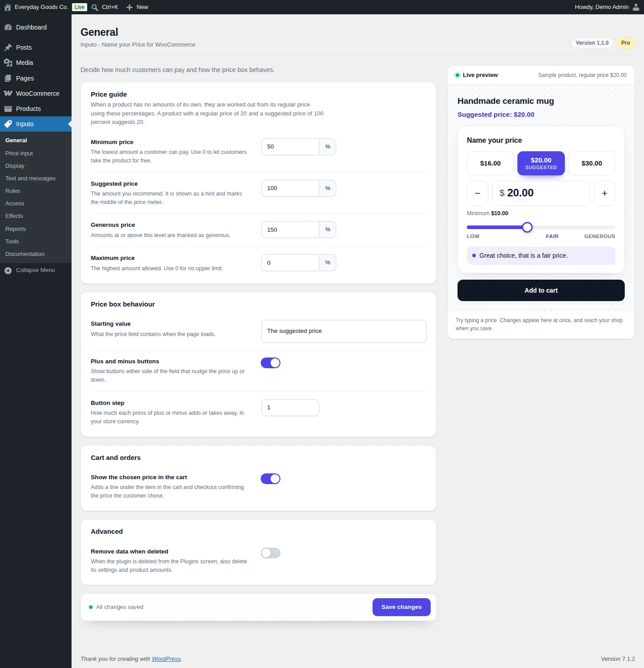Click the Dashboard gauge icon
Screen dimensions: 644x668
(8, 27)
